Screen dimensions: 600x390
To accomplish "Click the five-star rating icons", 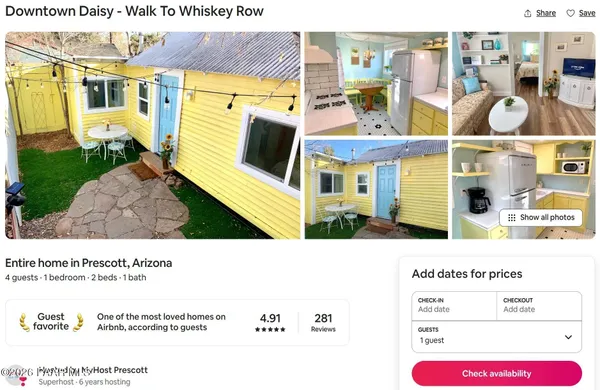I will (x=270, y=329).
